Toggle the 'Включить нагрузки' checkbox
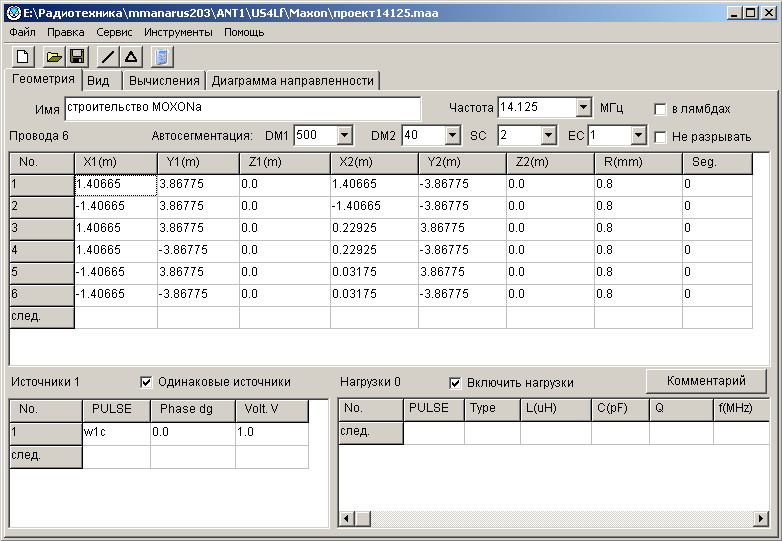Screen dimensions: 782x541 pyautogui.click(x=455, y=382)
